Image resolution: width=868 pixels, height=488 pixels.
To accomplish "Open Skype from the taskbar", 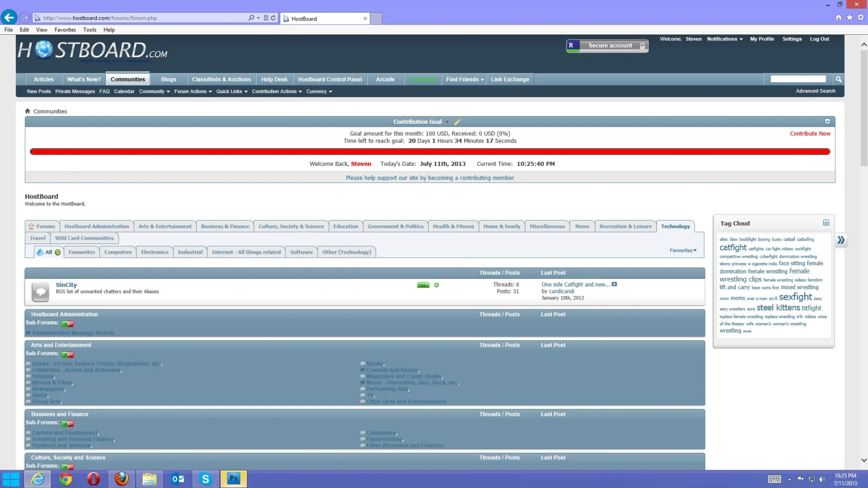I will pos(205,479).
